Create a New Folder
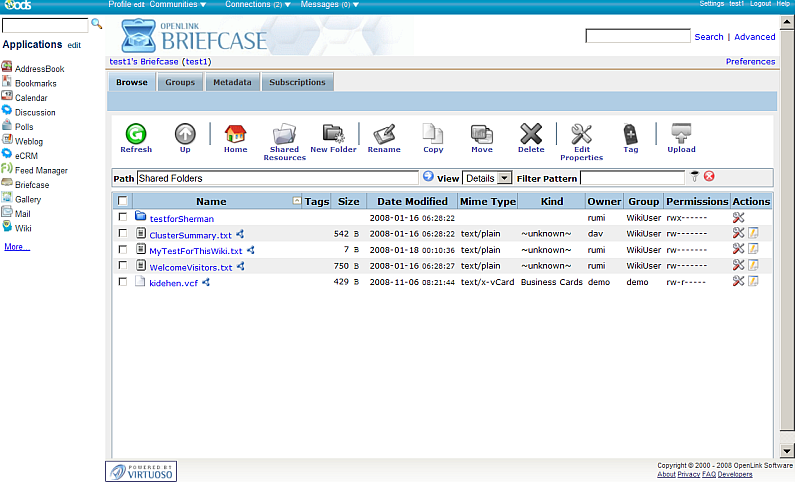This screenshot has height=493, width=800. [x=333, y=135]
